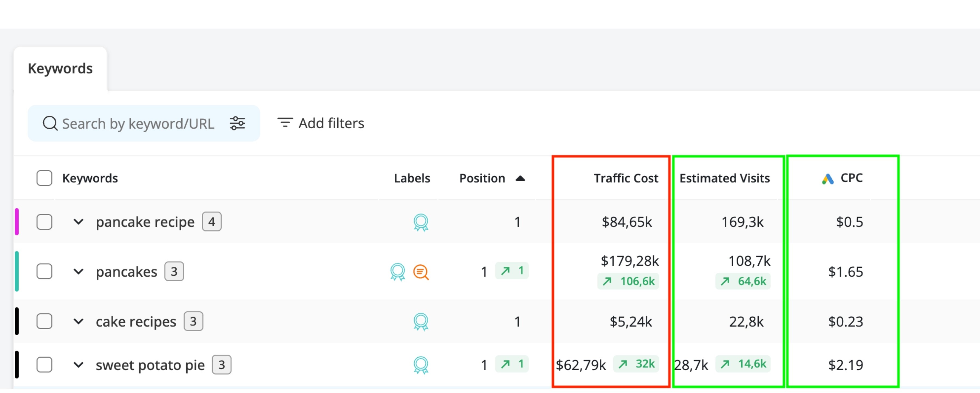980x393 pixels.
Task: Click the Add filters button
Action: click(x=321, y=123)
